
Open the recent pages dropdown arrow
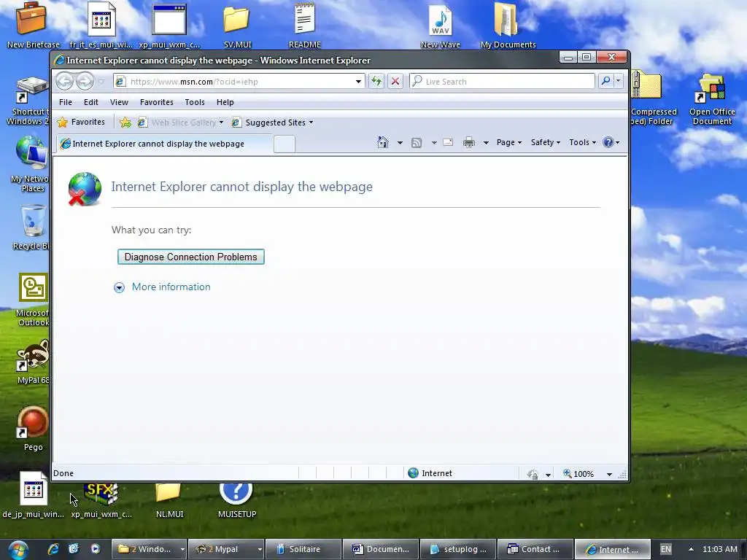point(101,82)
